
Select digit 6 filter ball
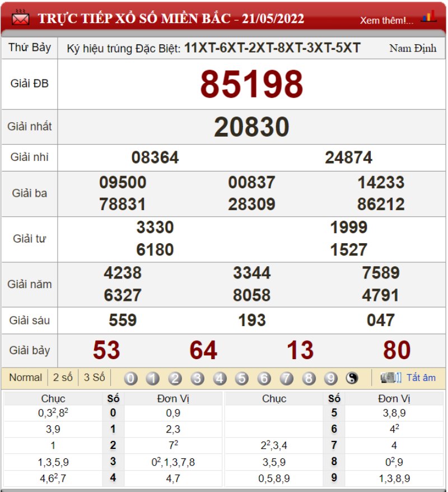(264, 379)
